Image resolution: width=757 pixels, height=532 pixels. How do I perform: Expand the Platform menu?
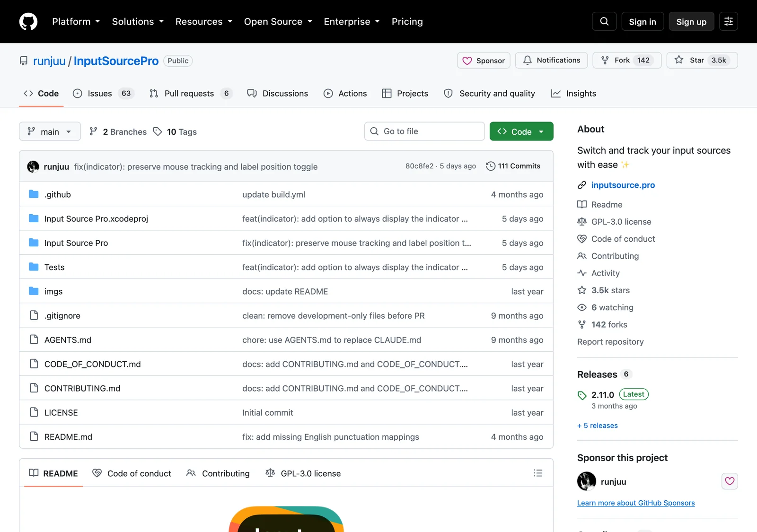76,22
